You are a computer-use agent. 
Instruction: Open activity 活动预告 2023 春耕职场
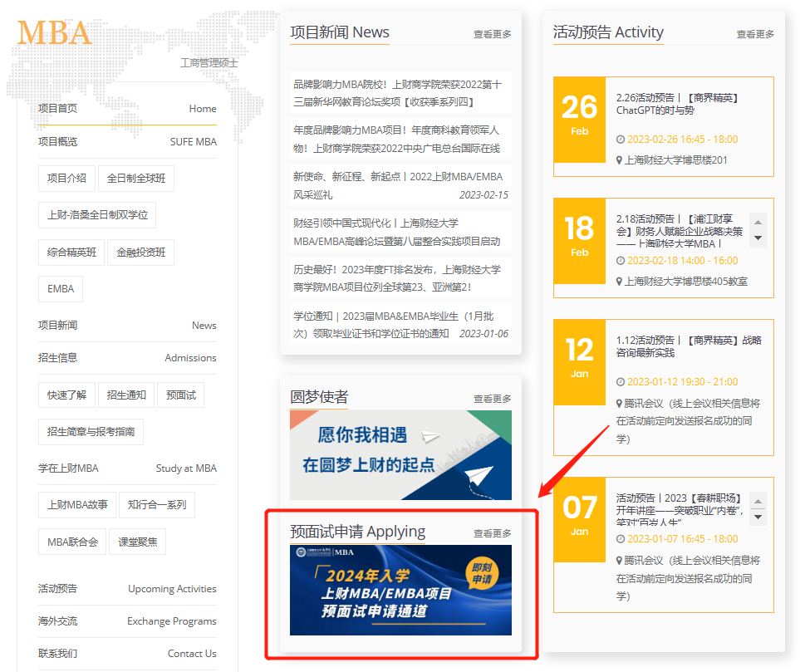tap(680, 510)
